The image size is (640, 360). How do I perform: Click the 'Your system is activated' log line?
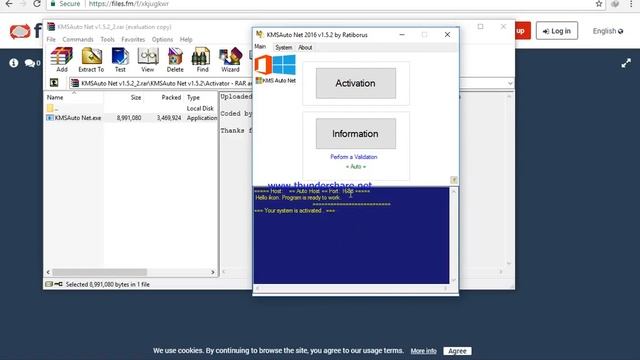point(295,211)
